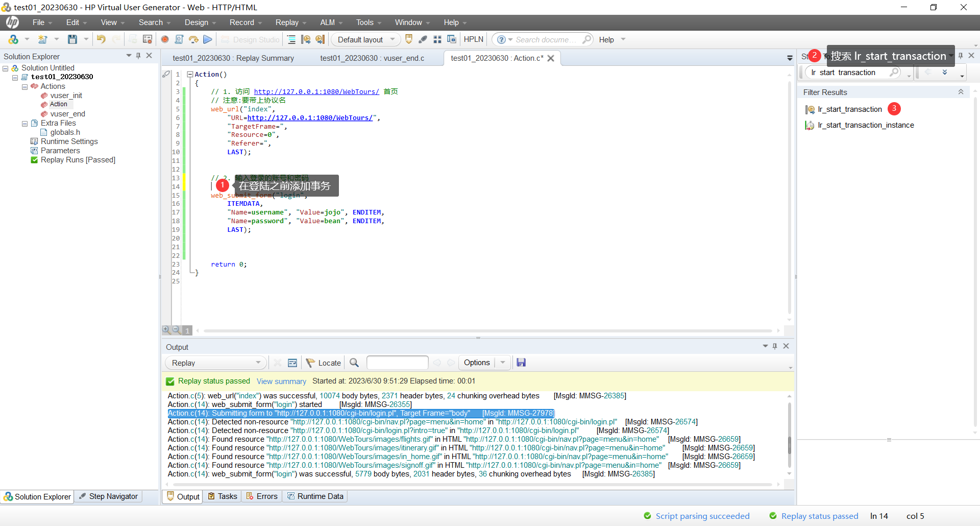Click inside the Search documentation field

tap(546, 39)
